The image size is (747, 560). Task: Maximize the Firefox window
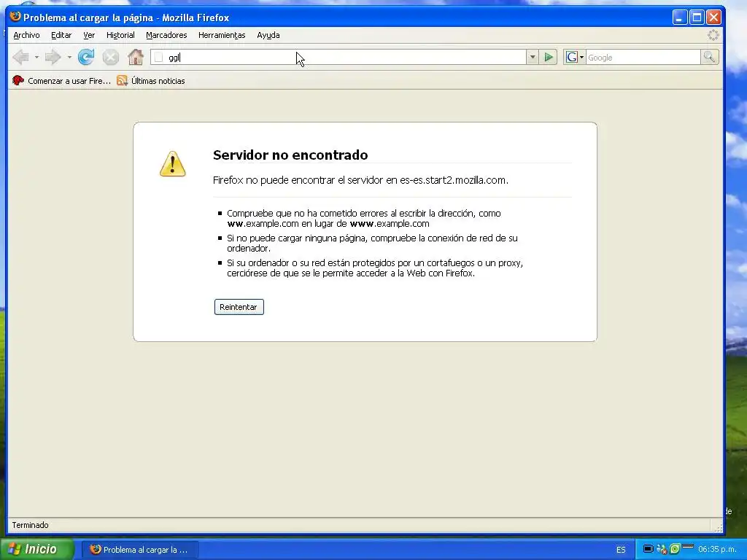click(x=697, y=17)
